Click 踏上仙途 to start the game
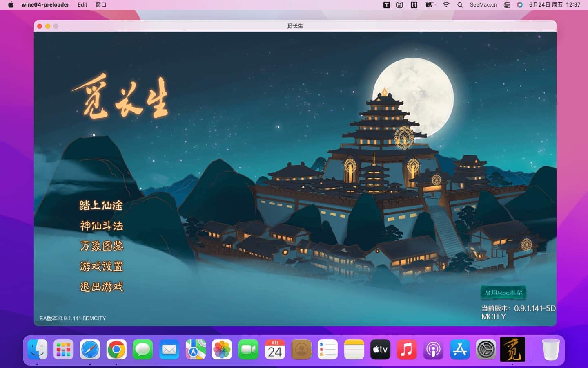This screenshot has width=588, height=368. 101,205
